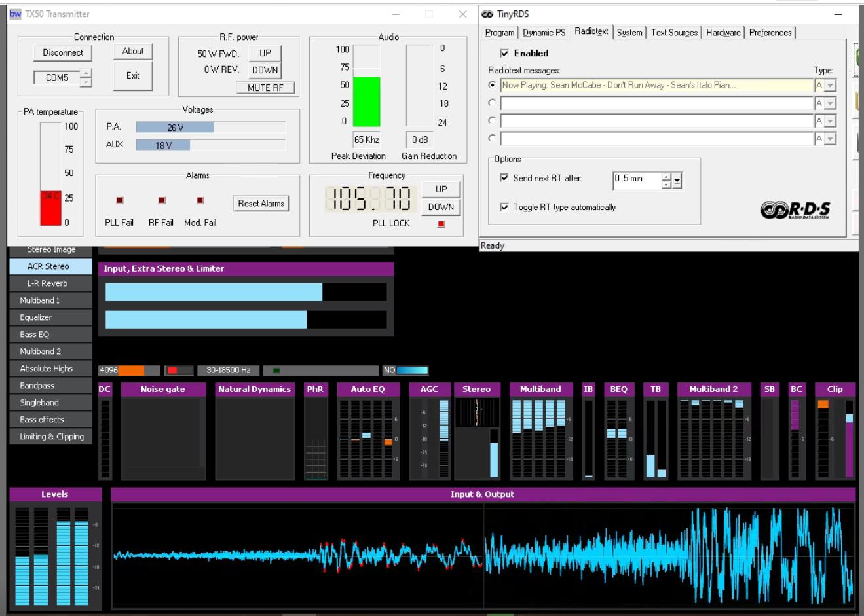Click the PLL LOCK indicator light

tap(441, 224)
